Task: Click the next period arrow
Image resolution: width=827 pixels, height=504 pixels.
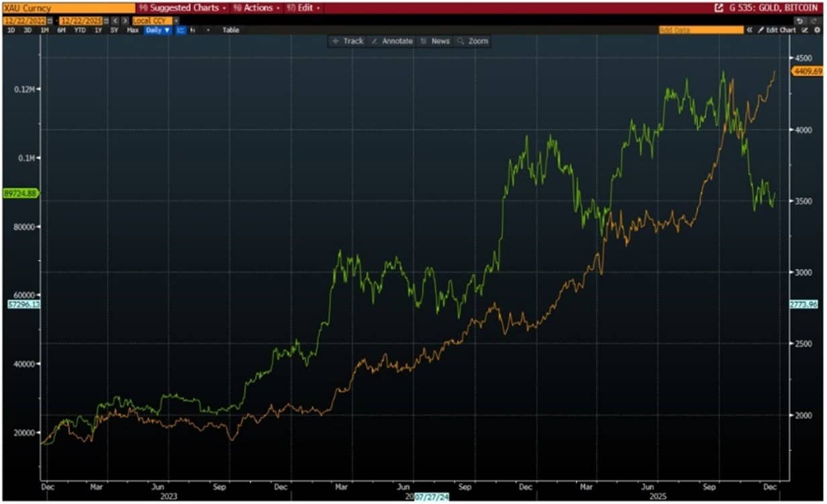Action: pyautogui.click(x=125, y=21)
